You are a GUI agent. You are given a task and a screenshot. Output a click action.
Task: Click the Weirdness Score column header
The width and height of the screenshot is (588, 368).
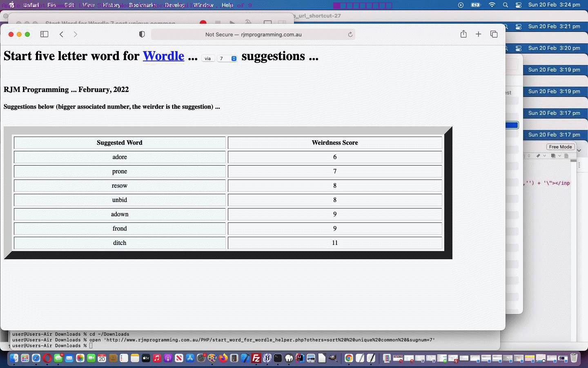[x=335, y=143]
